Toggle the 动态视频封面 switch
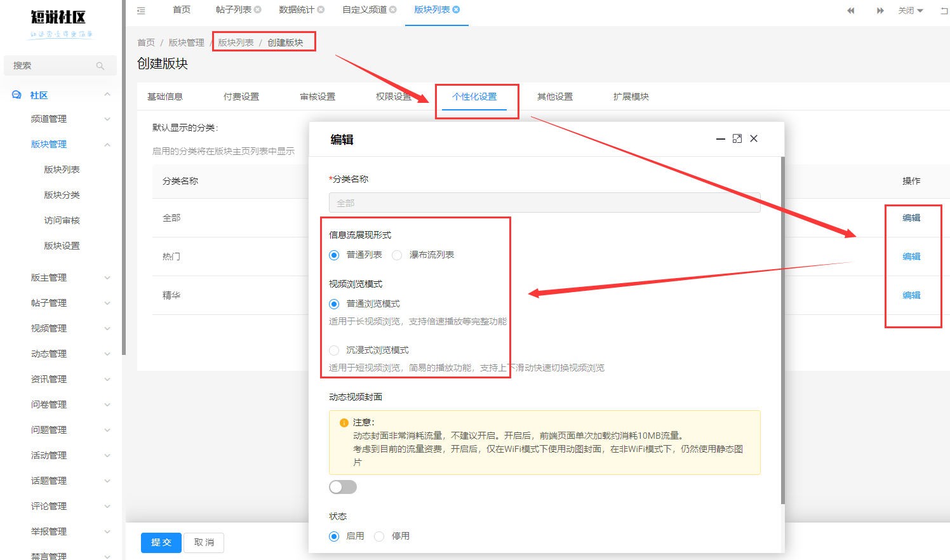950x560 pixels. tap(343, 487)
